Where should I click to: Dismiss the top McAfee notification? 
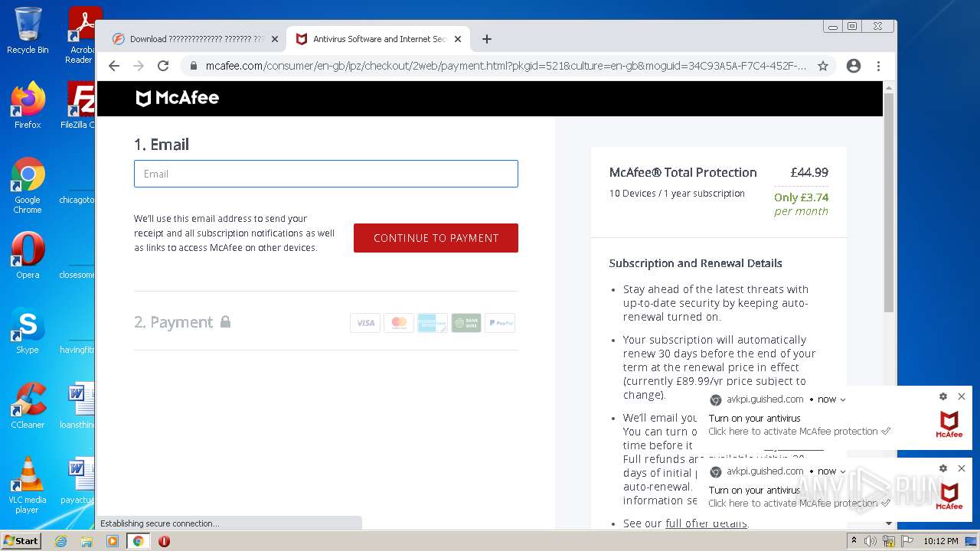(x=962, y=396)
